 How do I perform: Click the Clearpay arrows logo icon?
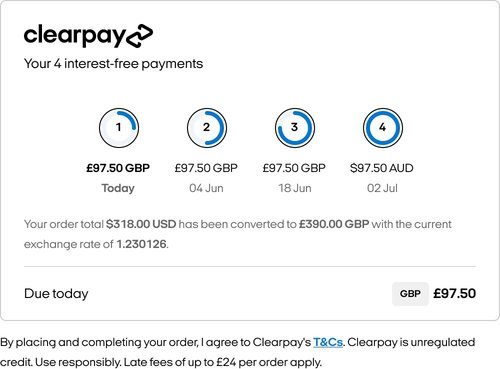(x=140, y=36)
